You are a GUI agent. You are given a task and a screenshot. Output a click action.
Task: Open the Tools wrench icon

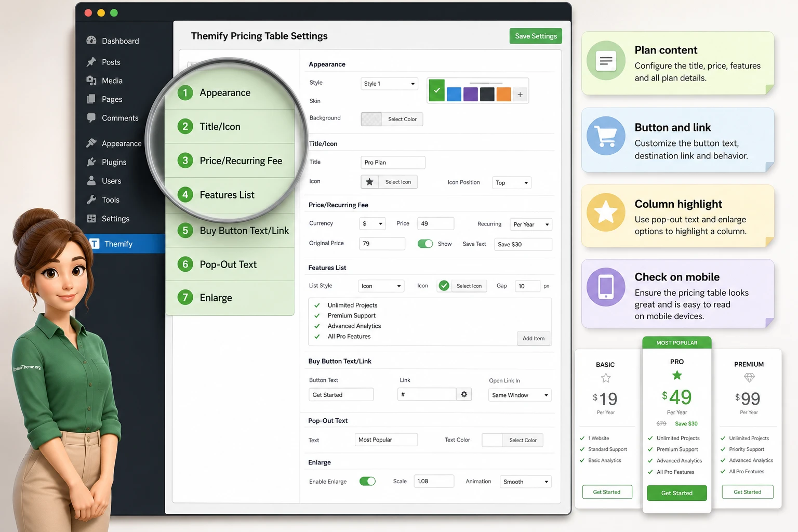point(91,199)
